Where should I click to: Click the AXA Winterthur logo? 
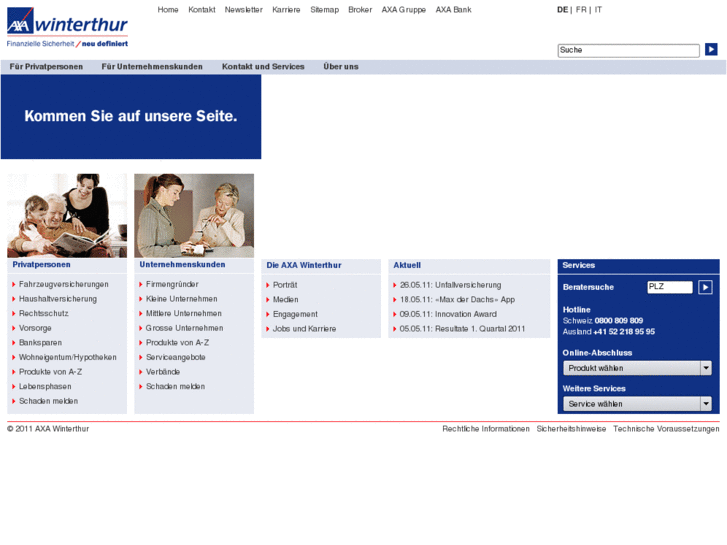pyautogui.click(x=67, y=27)
